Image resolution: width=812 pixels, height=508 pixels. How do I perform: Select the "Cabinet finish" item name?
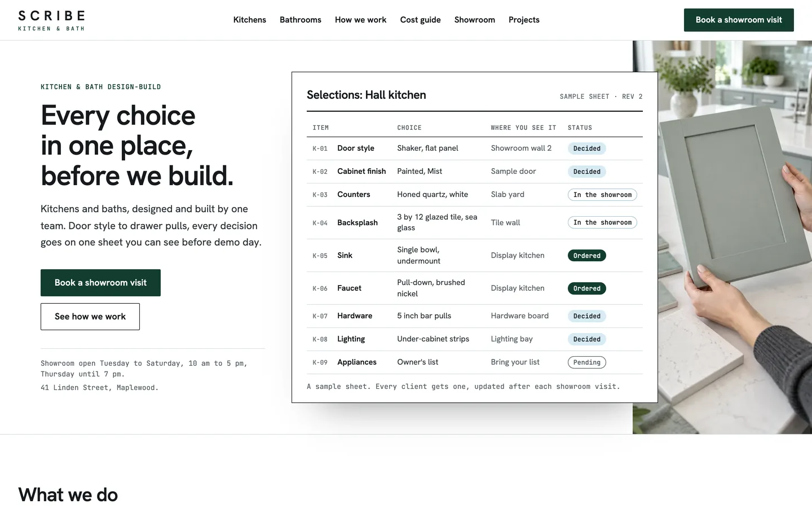tap(361, 171)
